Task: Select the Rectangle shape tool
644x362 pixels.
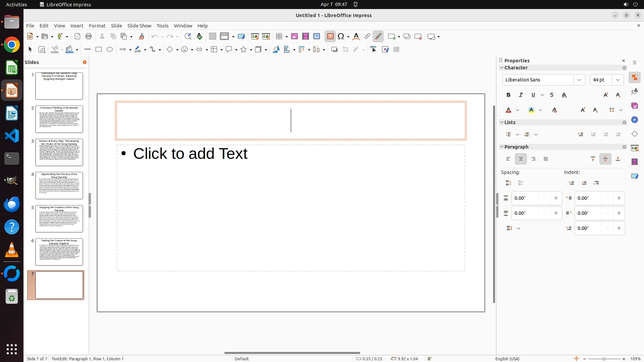Action: click(x=99, y=49)
